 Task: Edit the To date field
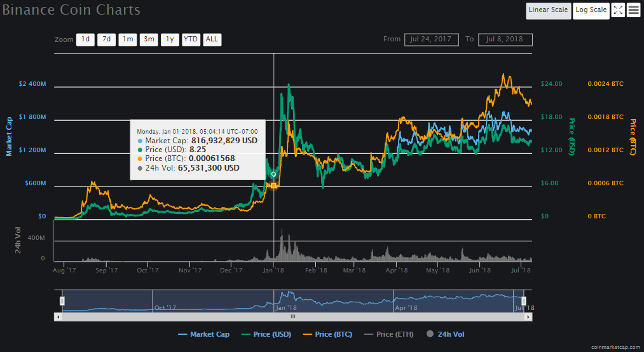(x=505, y=39)
